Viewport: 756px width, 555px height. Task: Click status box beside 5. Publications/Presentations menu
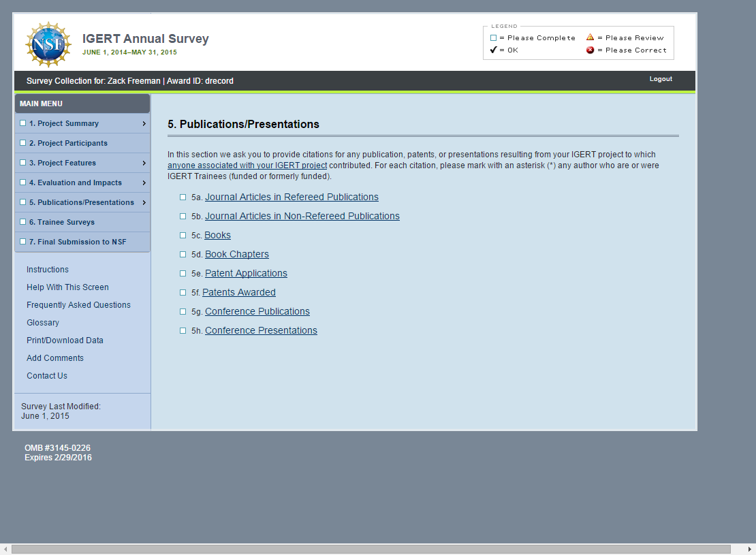[22, 202]
